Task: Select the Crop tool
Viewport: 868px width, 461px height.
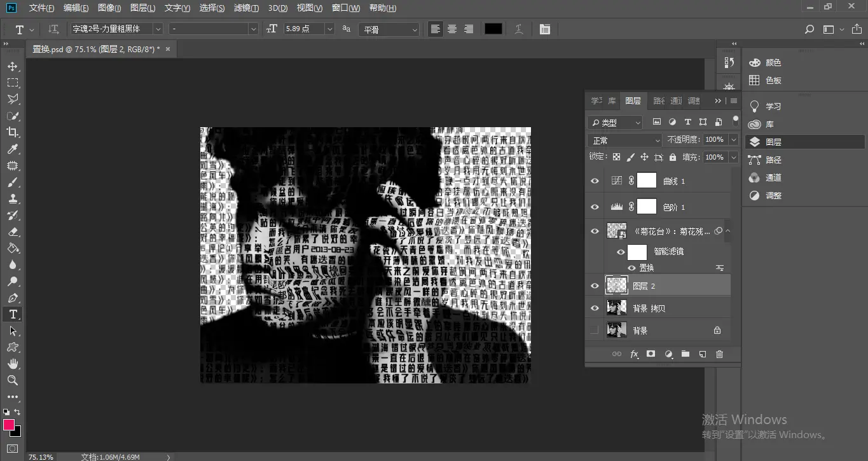Action: (13, 132)
